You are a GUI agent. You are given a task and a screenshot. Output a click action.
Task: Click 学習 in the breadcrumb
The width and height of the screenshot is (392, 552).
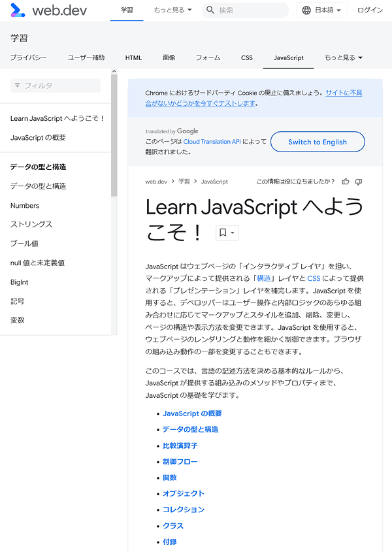pos(184,182)
